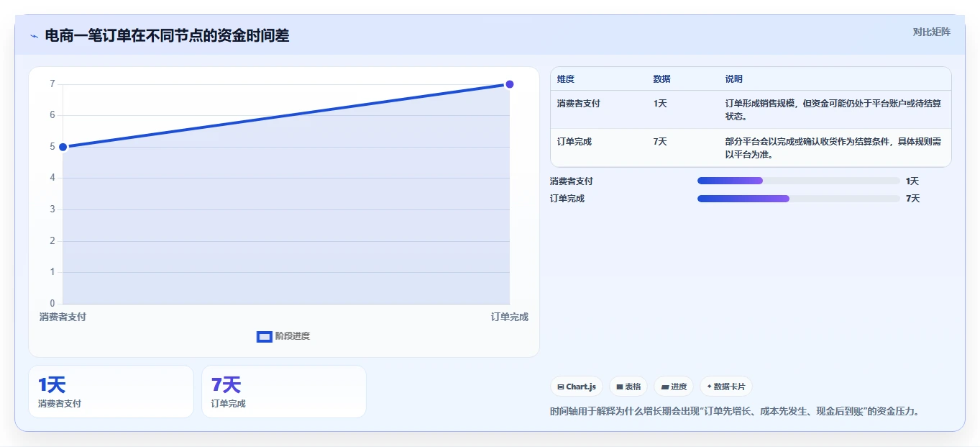Click the 数据卡片 tag chip
Viewport: 980px width, 447px height.
726,387
